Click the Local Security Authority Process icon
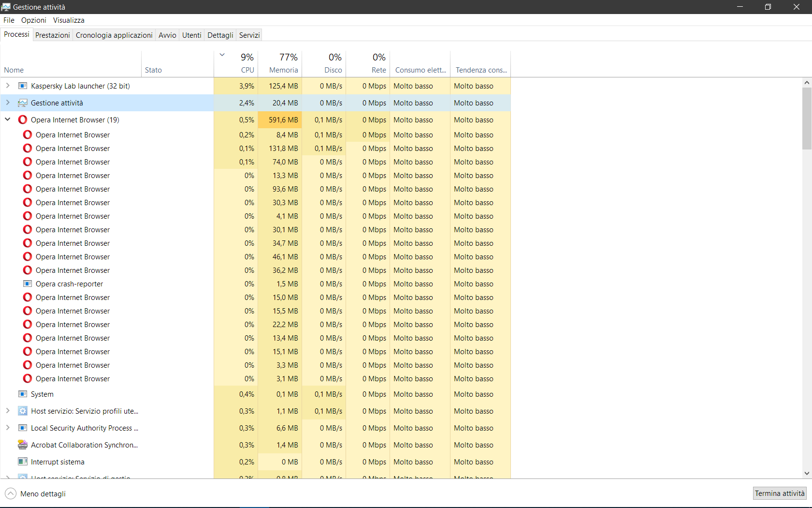 coord(22,428)
